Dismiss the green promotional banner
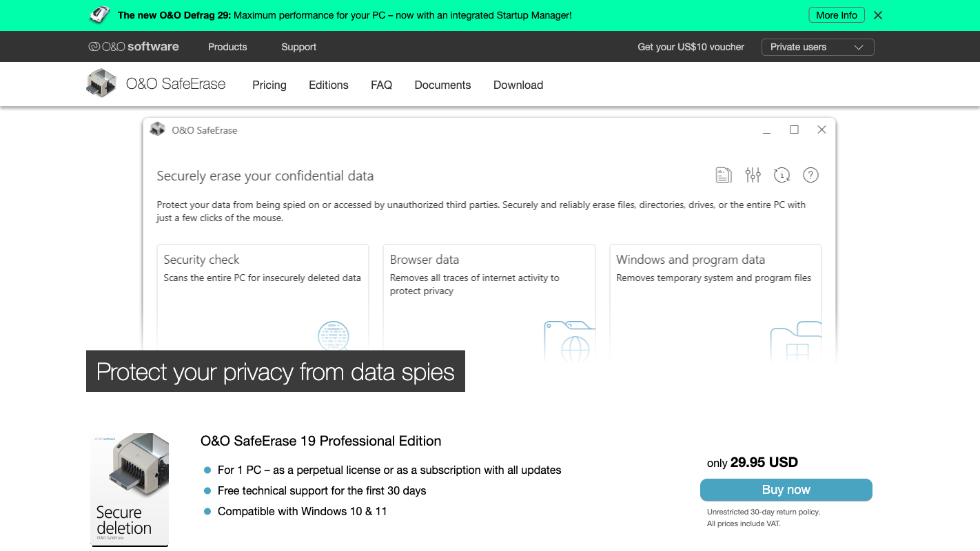980x551 pixels. pos(878,15)
